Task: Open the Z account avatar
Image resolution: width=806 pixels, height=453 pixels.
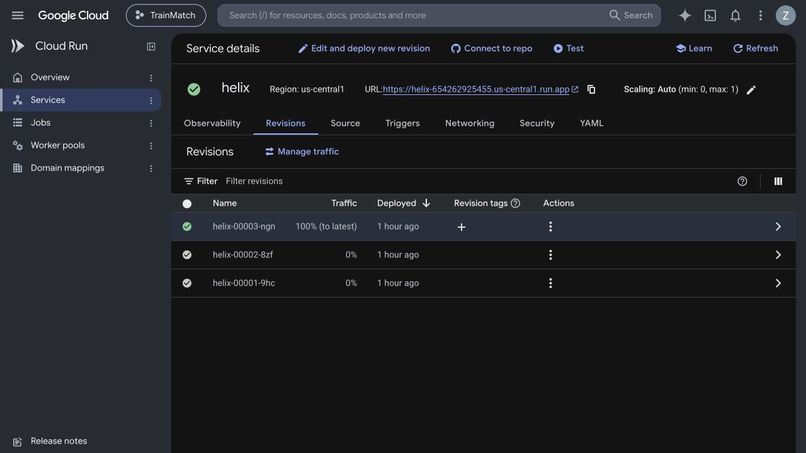Action: [x=785, y=15]
